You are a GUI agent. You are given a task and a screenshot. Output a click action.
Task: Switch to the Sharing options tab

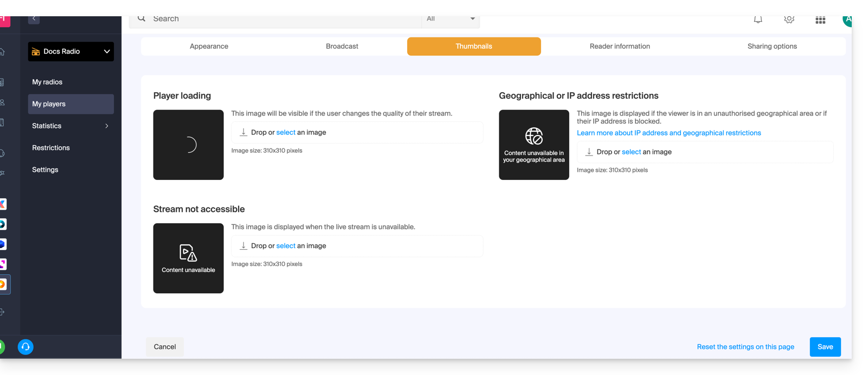[x=772, y=46]
